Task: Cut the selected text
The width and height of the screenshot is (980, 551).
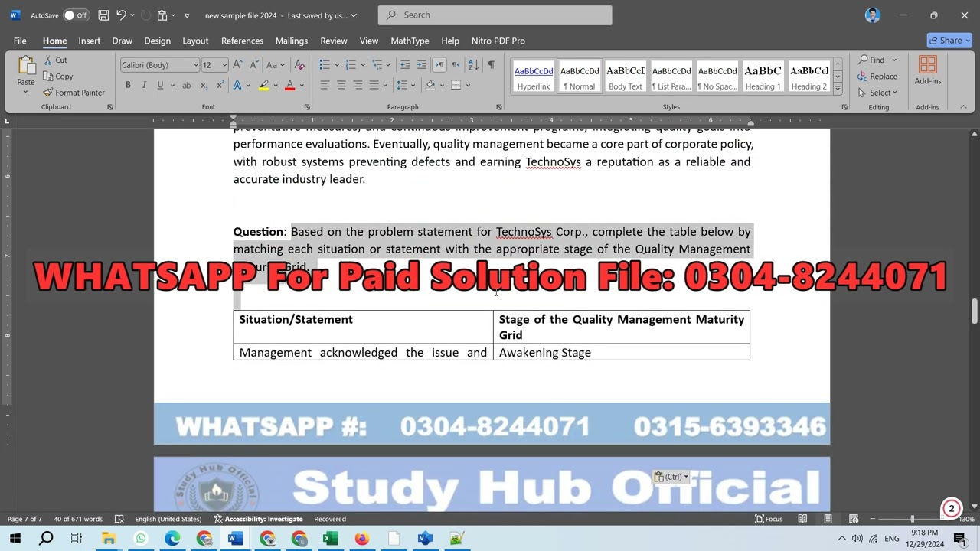Action: [55, 60]
